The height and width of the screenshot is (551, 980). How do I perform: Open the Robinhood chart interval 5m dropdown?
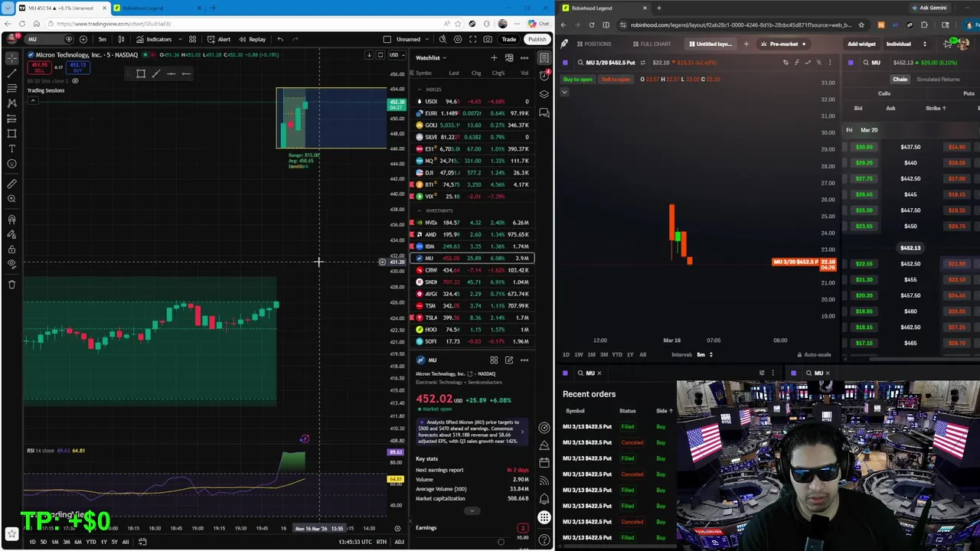pyautogui.click(x=704, y=355)
